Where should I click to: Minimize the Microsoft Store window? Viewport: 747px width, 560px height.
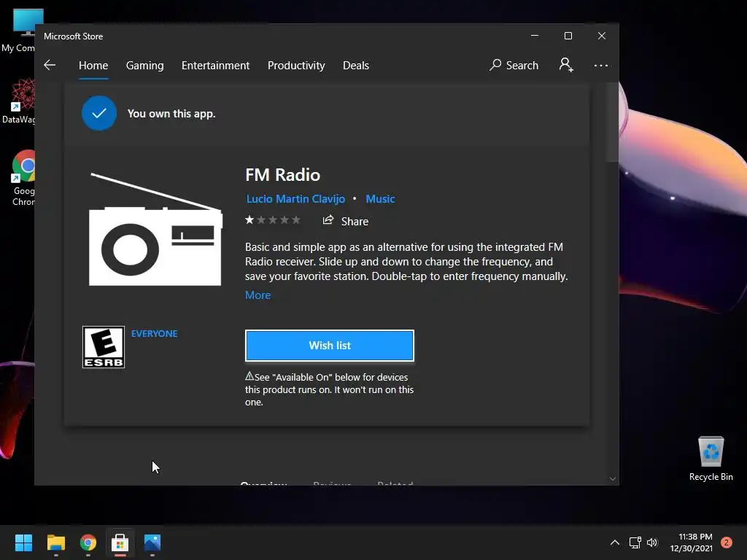pos(535,36)
